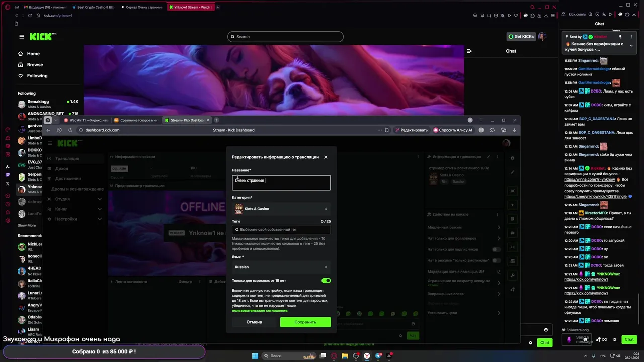The height and width of the screenshot is (362, 644).
Task: Open the user avatar menu on Kick
Action: tap(542, 37)
